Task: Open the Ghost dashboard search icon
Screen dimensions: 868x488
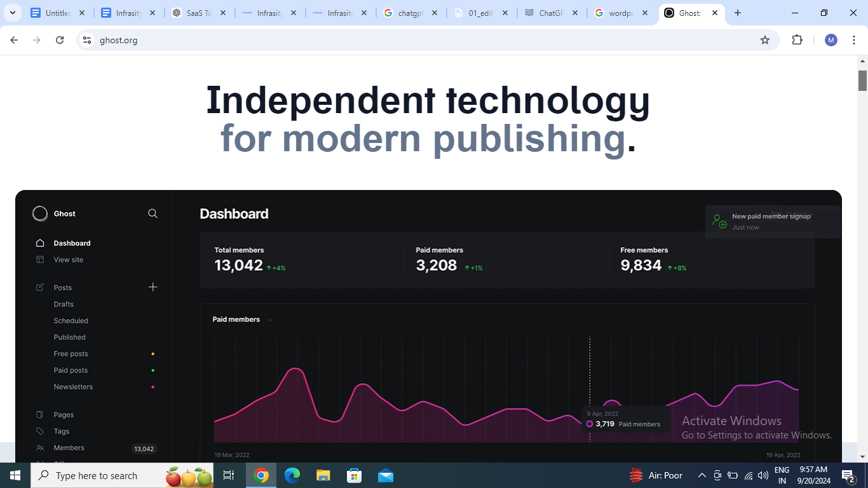Action: pyautogui.click(x=153, y=213)
